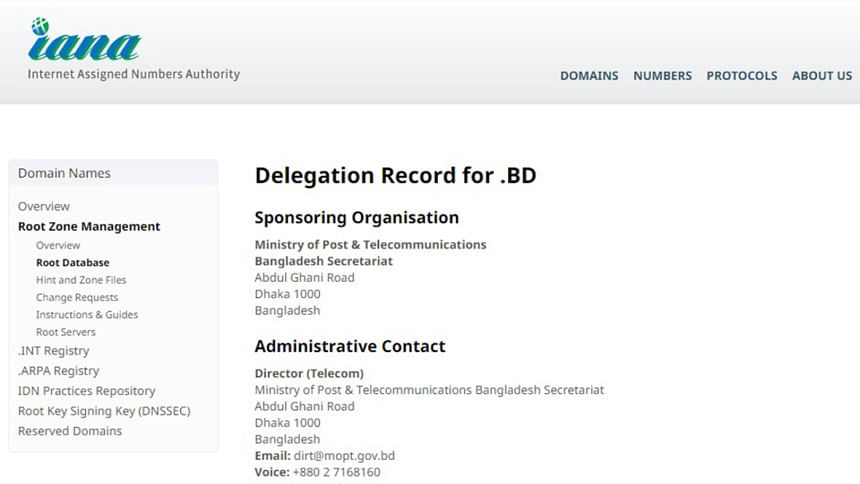
Task: Select Root Database sub-item
Action: (x=72, y=263)
